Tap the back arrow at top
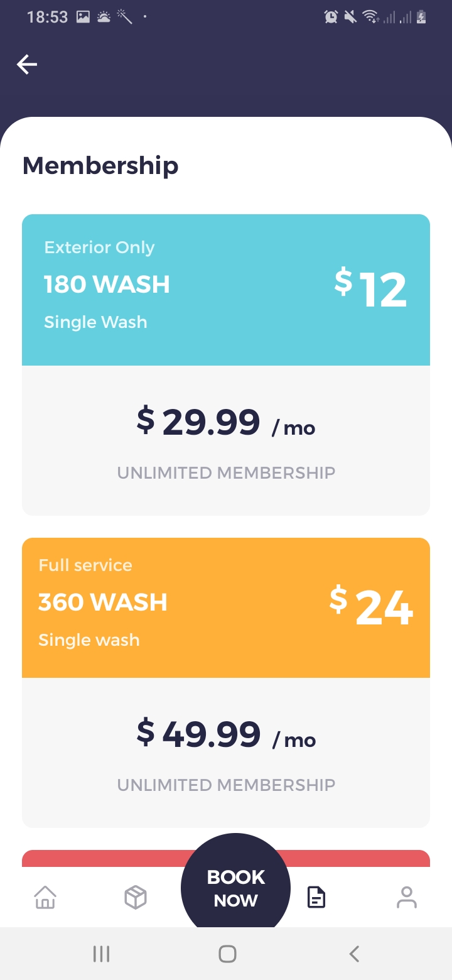Screen dimensions: 452x980 (x=27, y=64)
